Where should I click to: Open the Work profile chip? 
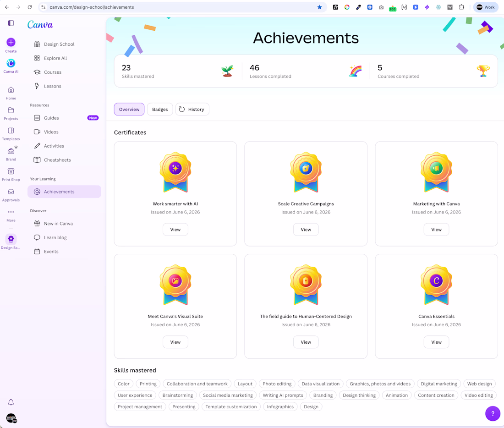tap(486, 7)
